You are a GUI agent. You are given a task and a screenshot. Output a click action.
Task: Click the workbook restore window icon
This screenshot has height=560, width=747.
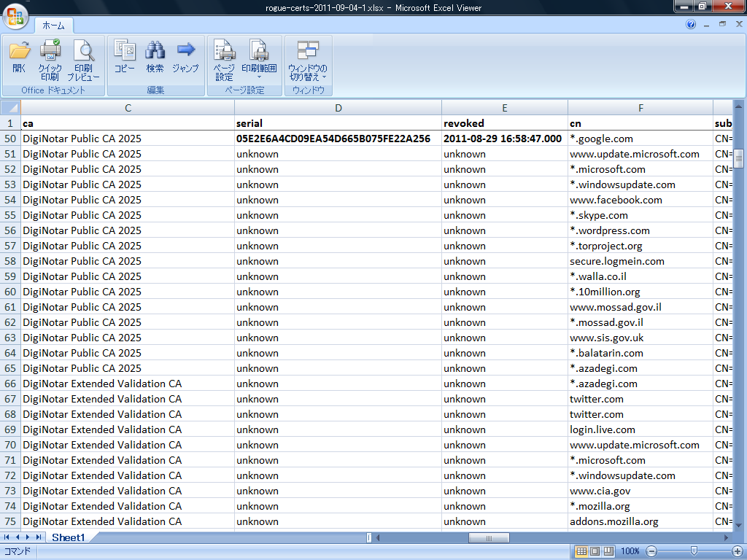pyautogui.click(x=723, y=24)
